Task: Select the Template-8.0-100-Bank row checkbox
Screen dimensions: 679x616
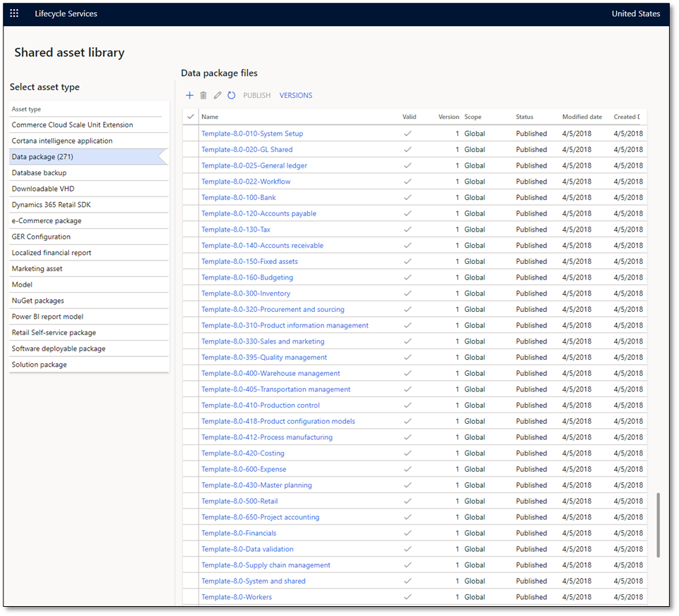Action: 189,197
